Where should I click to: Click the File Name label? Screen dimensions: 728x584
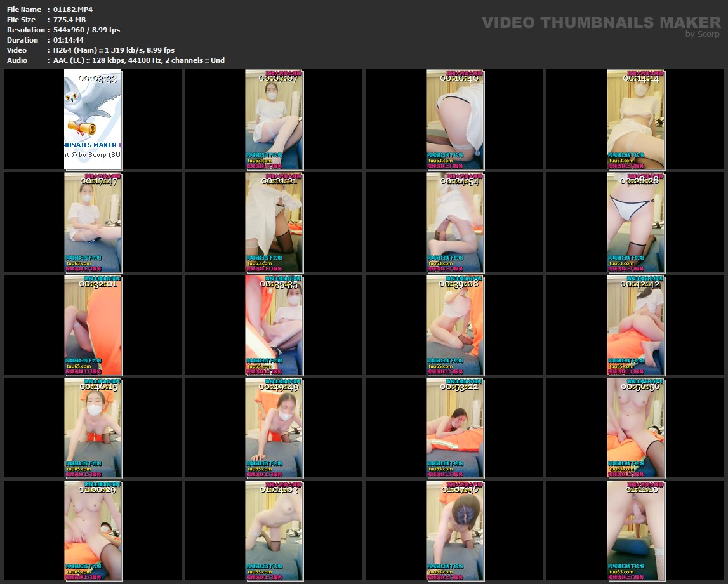click(x=24, y=10)
